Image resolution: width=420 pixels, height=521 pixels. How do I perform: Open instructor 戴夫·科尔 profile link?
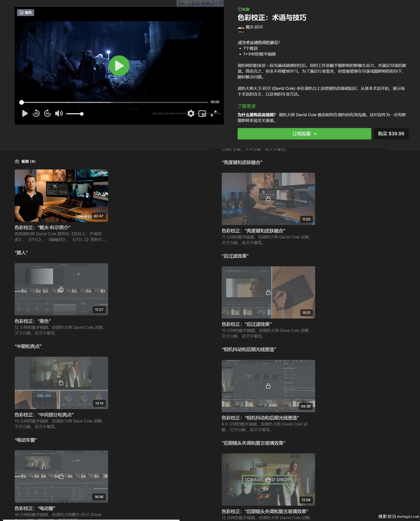pyautogui.click(x=254, y=27)
